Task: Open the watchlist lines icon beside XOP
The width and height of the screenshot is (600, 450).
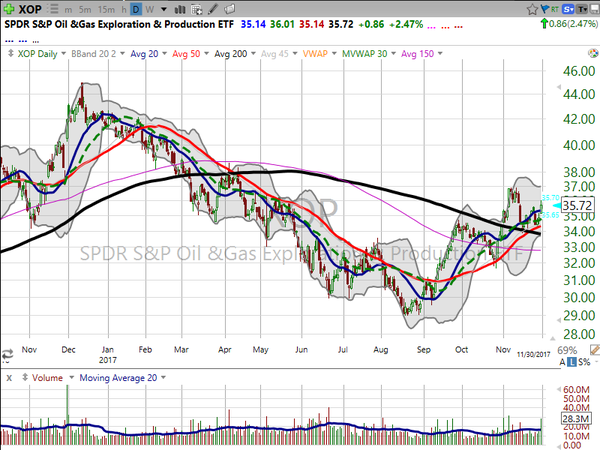Action: pos(54,9)
